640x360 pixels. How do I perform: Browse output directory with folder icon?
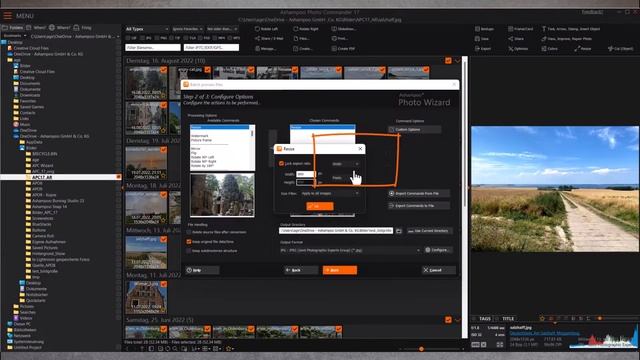[399, 231]
